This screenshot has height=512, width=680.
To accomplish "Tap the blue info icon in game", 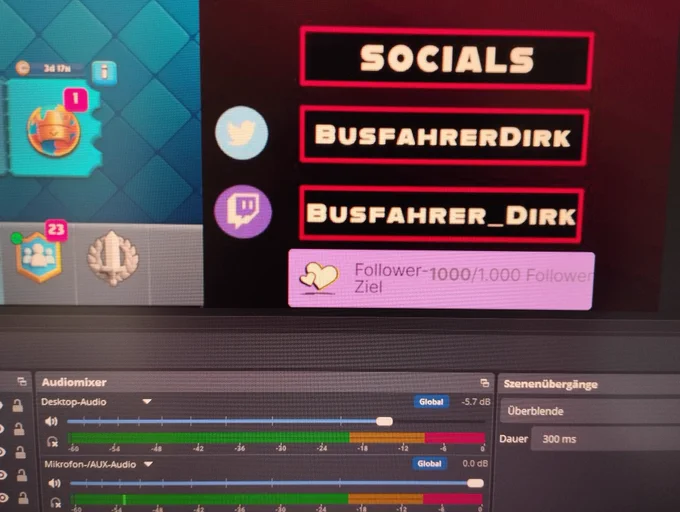I will (104, 72).
